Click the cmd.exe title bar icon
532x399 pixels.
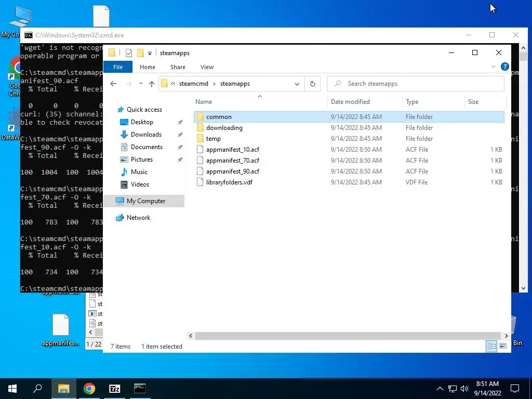[29, 35]
